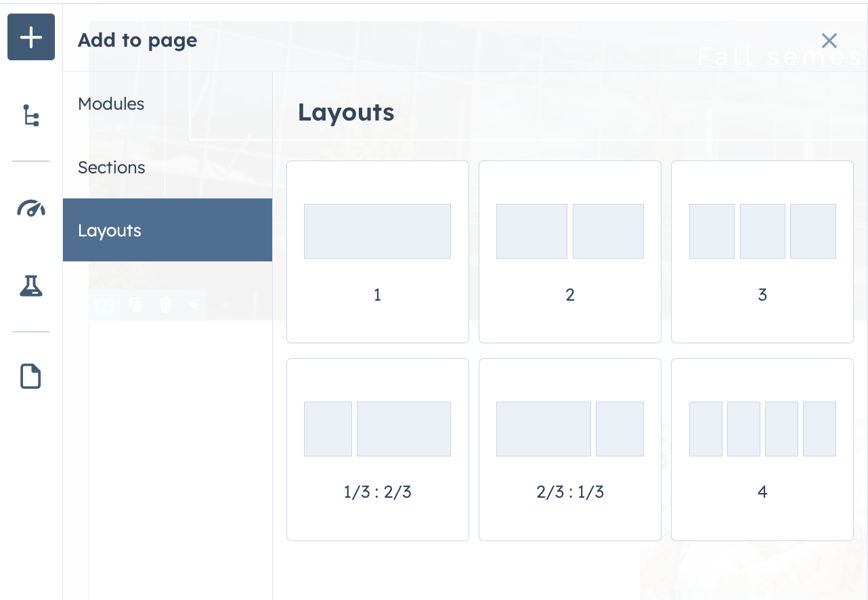Screen dimensions: 868x600
Task: Pick the 2/3 : 1/3 layout
Action: click(x=569, y=449)
